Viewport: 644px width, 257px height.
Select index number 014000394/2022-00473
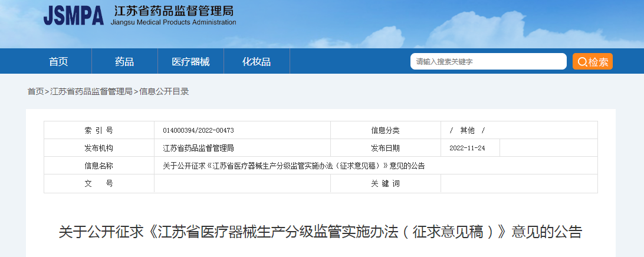pyautogui.click(x=198, y=130)
